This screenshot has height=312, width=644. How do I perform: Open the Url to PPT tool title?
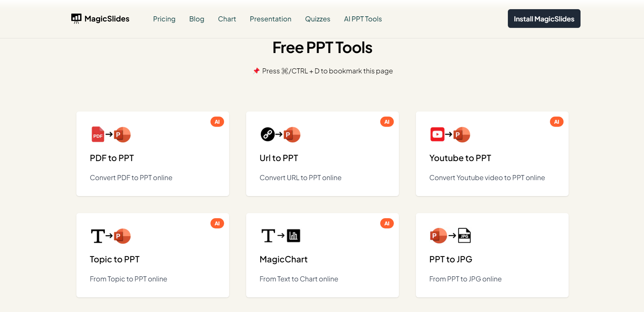279,158
